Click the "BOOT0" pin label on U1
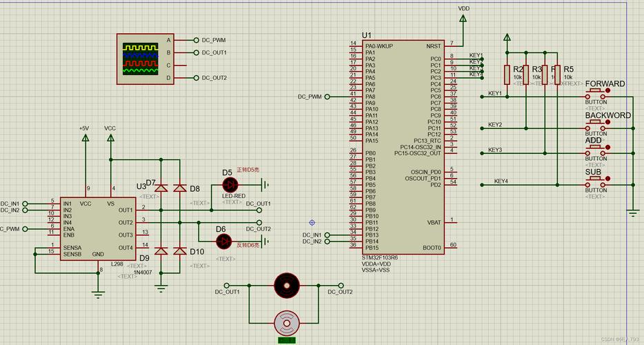Screen dimensions: 644x345 pyautogui.click(x=432, y=248)
